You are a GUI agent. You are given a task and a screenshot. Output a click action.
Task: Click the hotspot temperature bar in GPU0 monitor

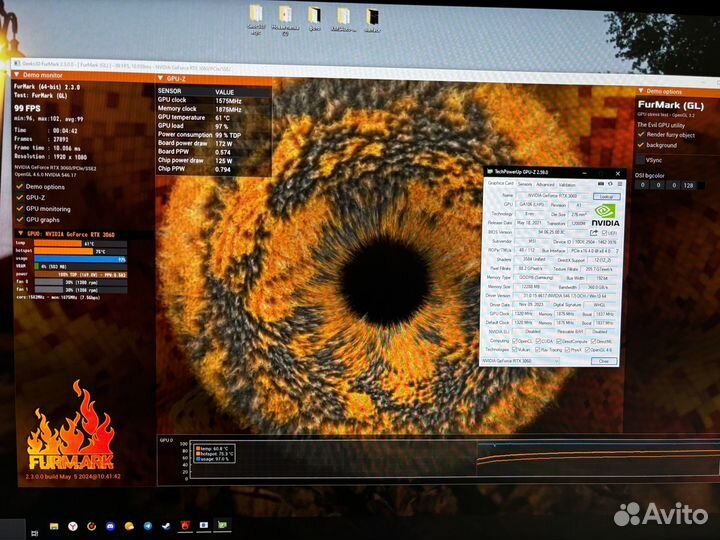pyautogui.click(x=63, y=251)
